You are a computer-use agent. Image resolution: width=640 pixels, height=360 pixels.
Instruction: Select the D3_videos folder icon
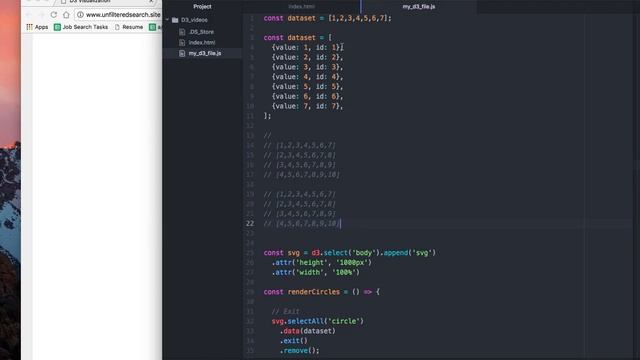point(175,20)
